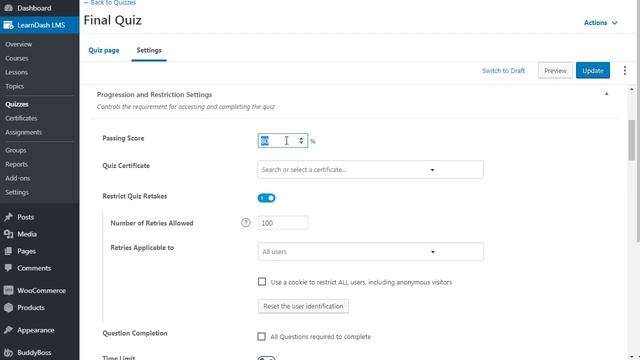The height and width of the screenshot is (360, 640).
Task: Click help icon for Number of Retries Allowed
Action: tap(245, 223)
